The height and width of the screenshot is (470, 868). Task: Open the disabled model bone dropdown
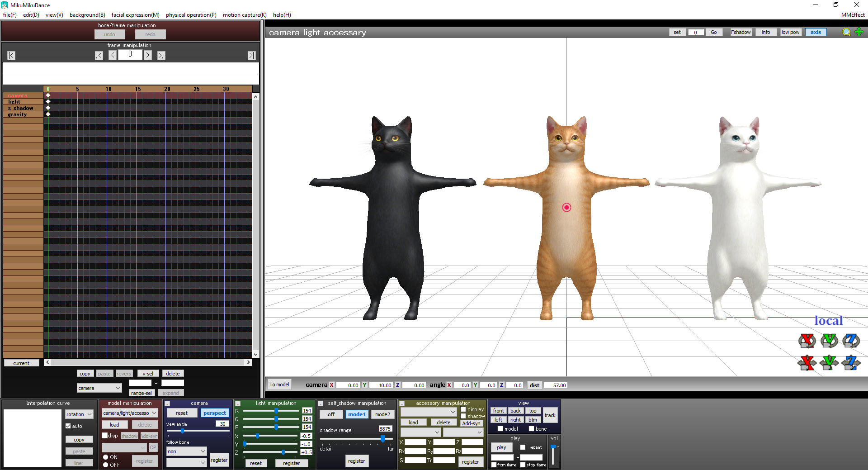point(124,447)
